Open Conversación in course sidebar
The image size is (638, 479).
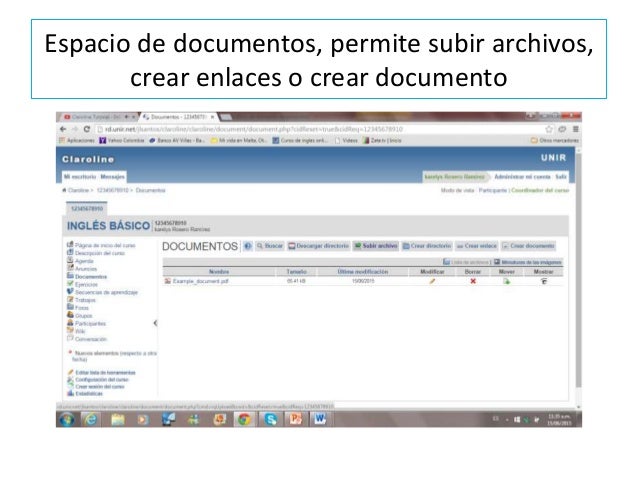(91, 339)
